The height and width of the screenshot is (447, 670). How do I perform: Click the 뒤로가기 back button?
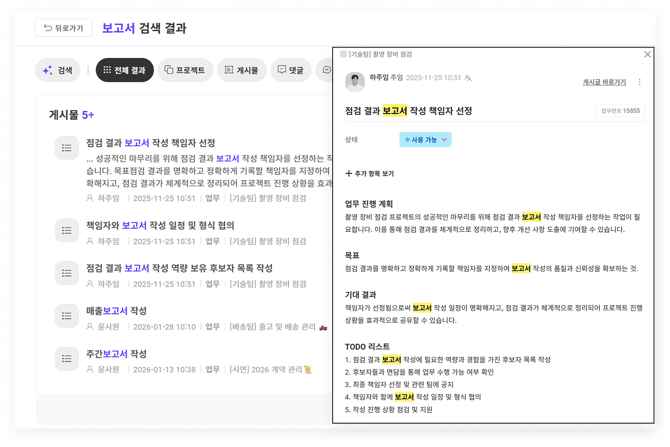coord(62,28)
